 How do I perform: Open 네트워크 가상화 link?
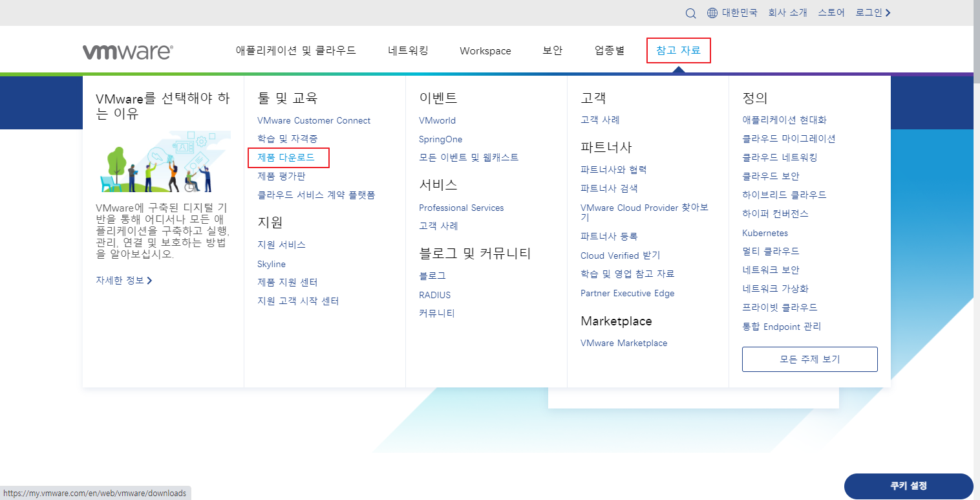click(775, 288)
